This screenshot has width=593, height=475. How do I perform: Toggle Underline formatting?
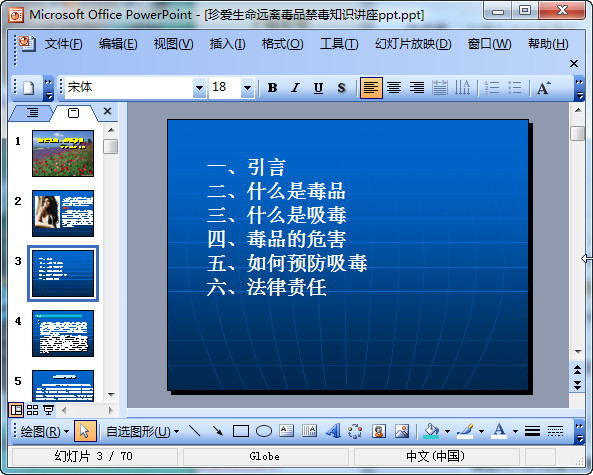pos(318,88)
